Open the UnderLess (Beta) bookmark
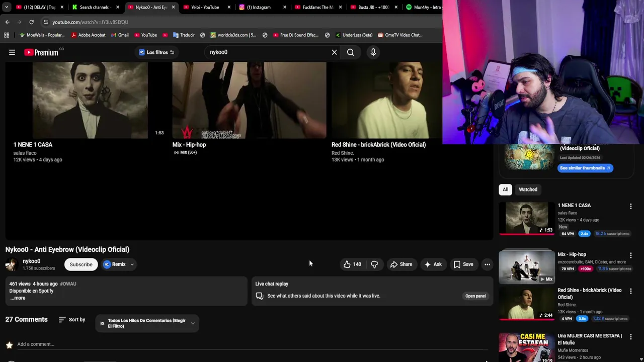This screenshot has width=644, height=362. point(354,35)
